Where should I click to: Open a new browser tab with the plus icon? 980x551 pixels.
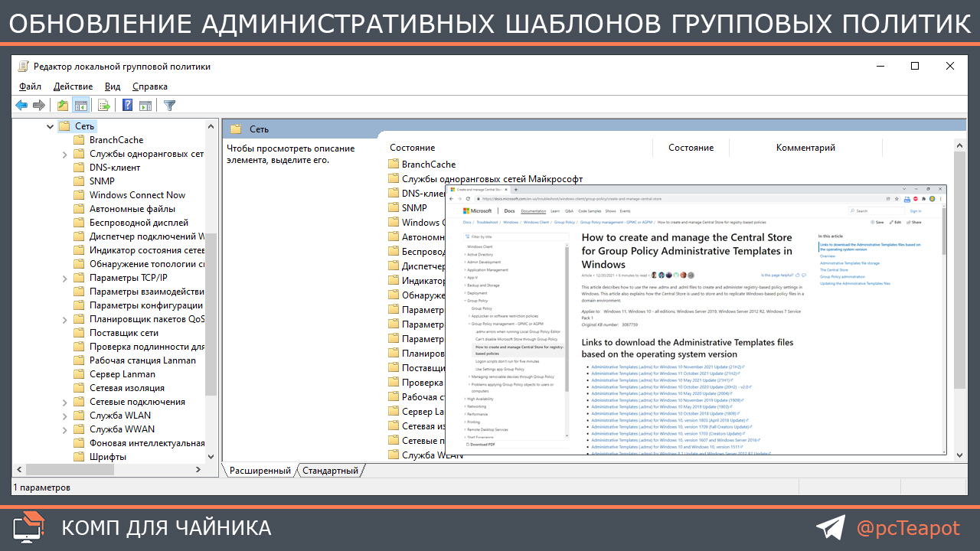point(516,189)
